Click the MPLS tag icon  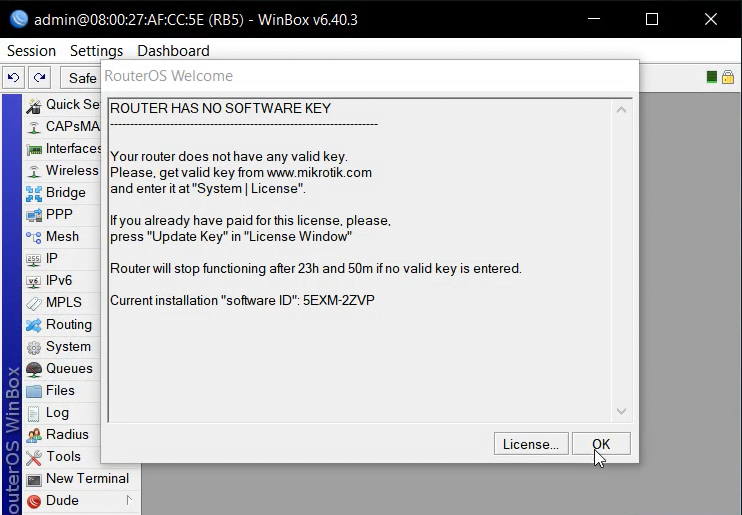(x=34, y=303)
